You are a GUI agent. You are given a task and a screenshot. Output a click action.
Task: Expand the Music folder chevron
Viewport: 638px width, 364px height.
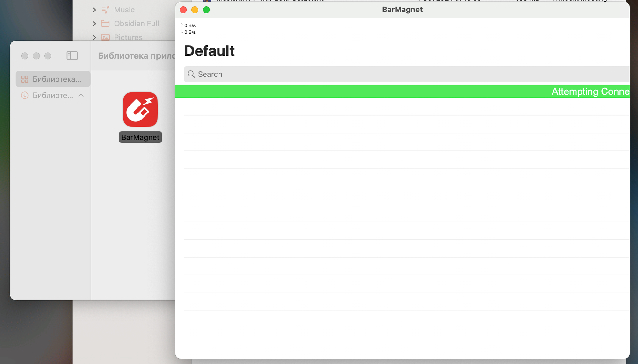coord(94,10)
